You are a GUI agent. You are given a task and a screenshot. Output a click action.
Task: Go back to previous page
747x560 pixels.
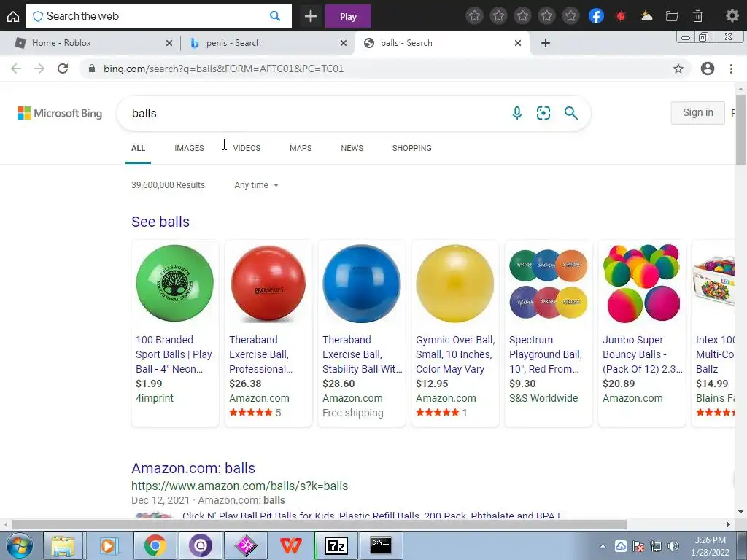[16, 69]
